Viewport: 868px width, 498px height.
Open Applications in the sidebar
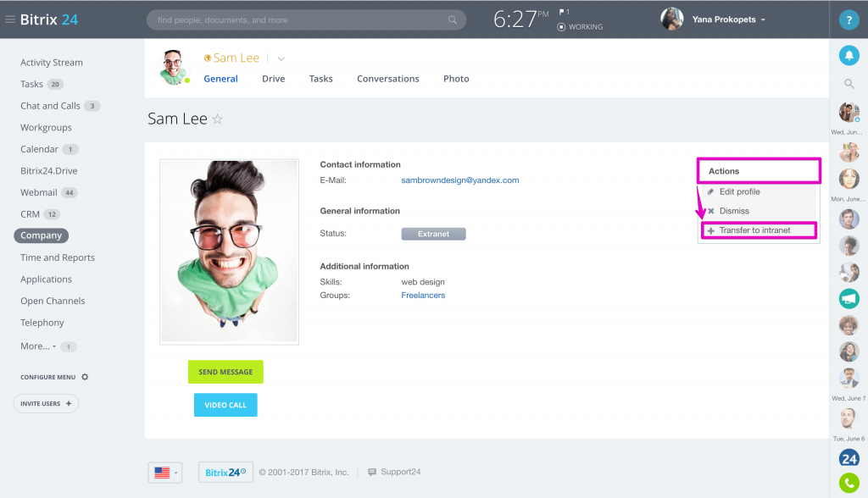click(46, 279)
